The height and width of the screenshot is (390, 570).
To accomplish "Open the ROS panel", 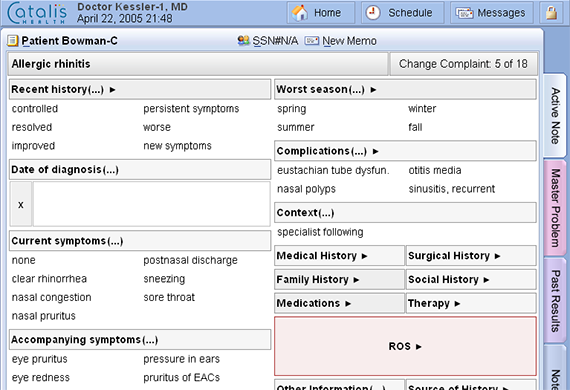I will [x=405, y=346].
